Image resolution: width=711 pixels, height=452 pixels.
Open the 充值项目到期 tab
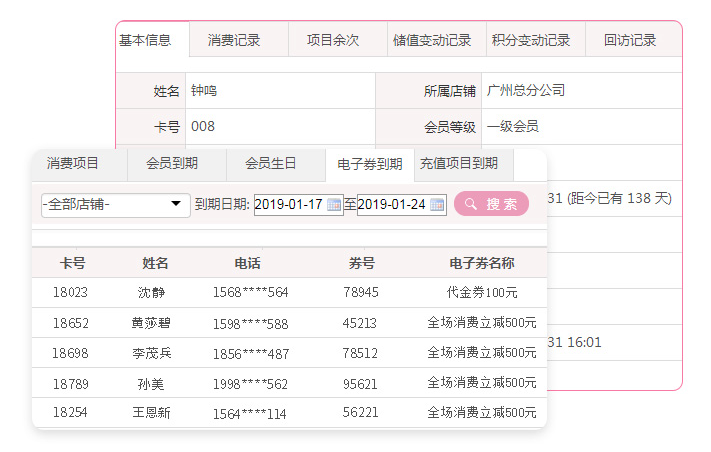[x=459, y=164]
